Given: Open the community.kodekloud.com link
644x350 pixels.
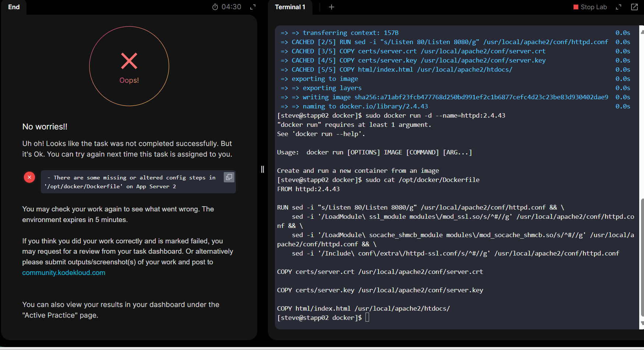Looking at the screenshot, I should click(x=64, y=273).
